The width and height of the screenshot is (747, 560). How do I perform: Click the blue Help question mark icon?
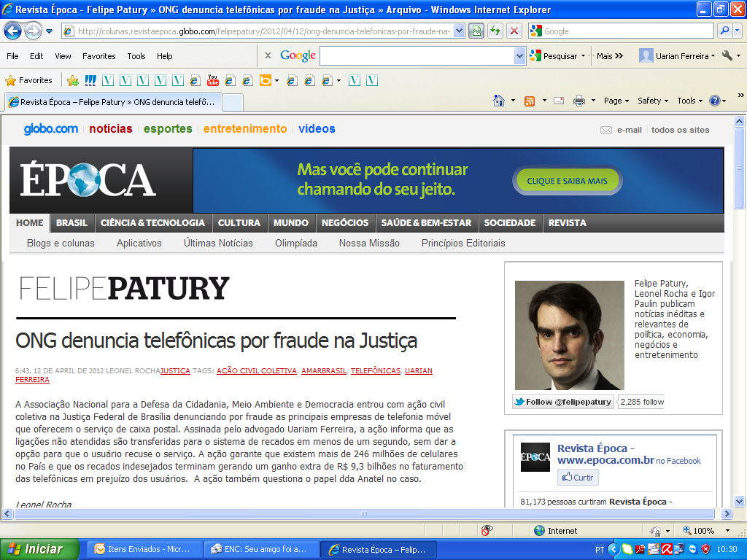point(715,101)
